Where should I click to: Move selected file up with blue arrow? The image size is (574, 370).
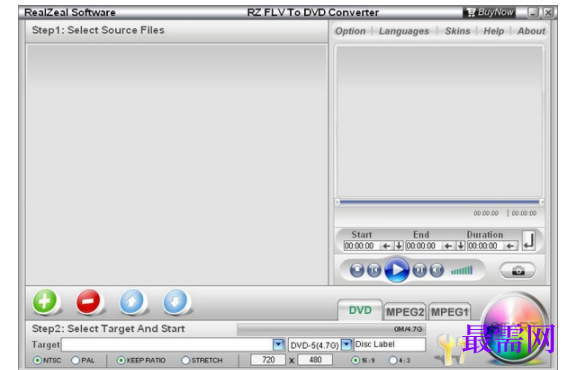point(132,302)
